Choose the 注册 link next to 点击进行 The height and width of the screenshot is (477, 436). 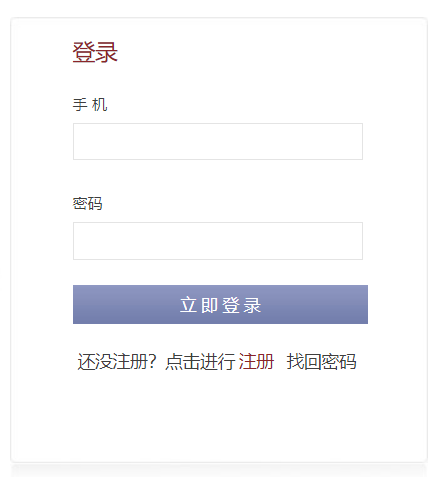(256, 361)
